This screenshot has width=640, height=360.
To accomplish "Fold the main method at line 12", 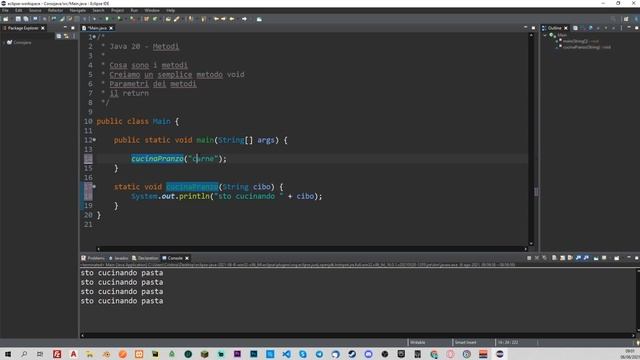I will click(94, 140).
